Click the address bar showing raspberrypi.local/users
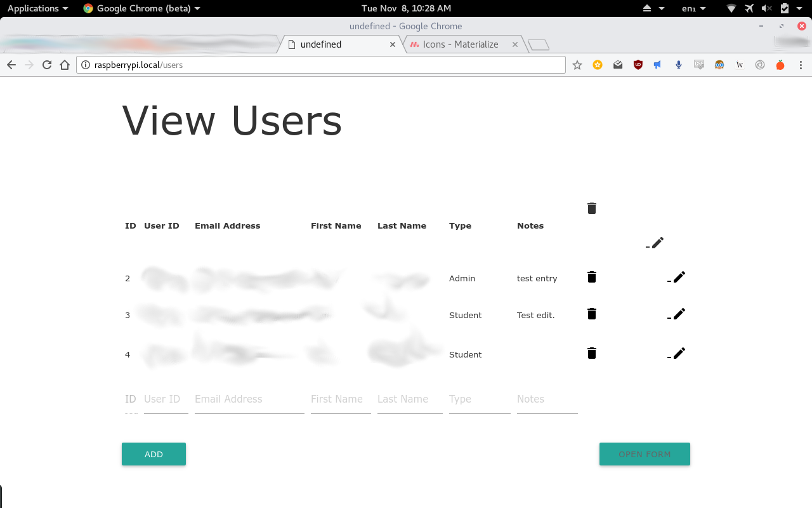 click(320, 65)
